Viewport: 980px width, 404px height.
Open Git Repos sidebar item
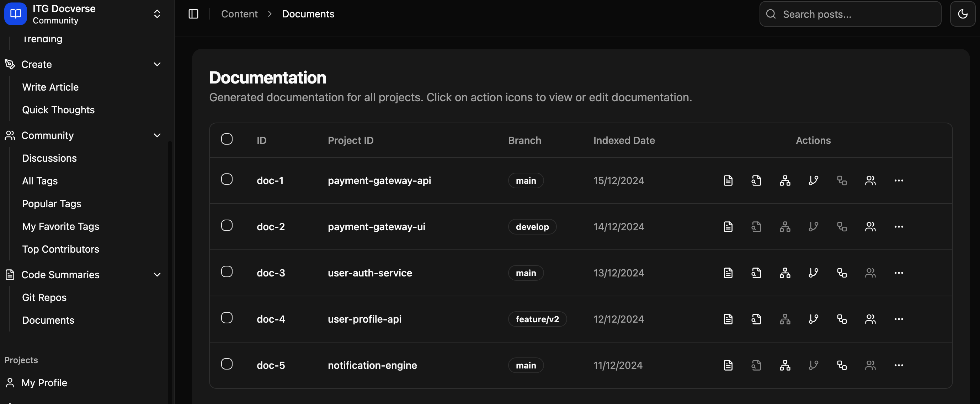tap(44, 297)
